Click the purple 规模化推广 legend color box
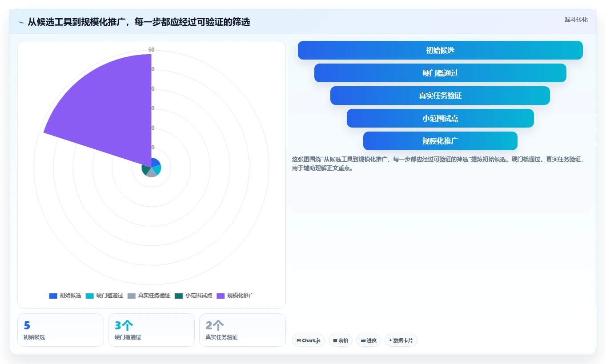Screen dimensions: 606x364 point(221,296)
